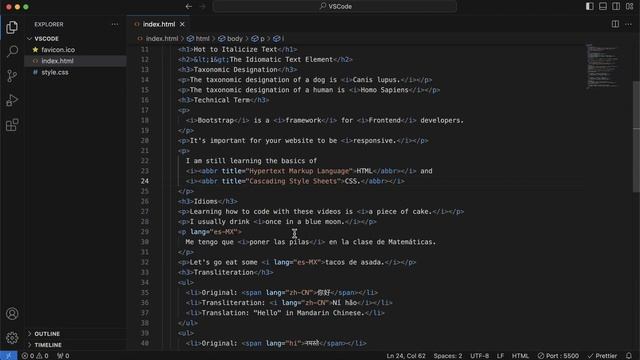This screenshot has width=640, height=360.
Task: Click body breadcrumb
Action: 231,39
